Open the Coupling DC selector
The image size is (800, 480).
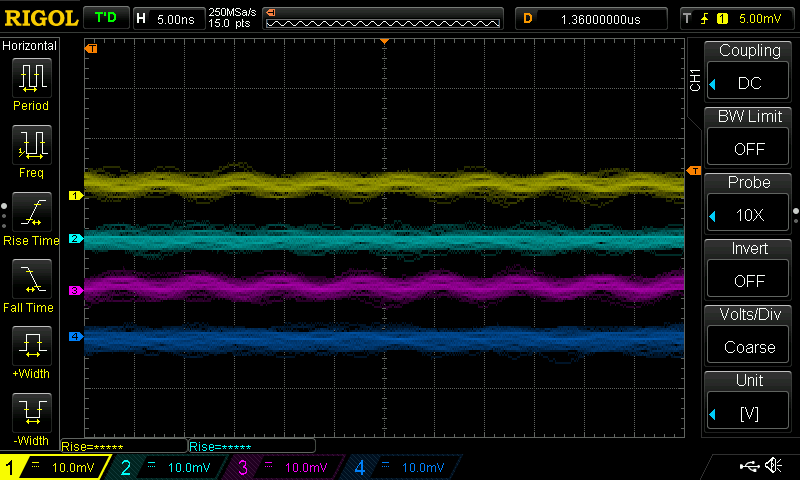[749, 82]
